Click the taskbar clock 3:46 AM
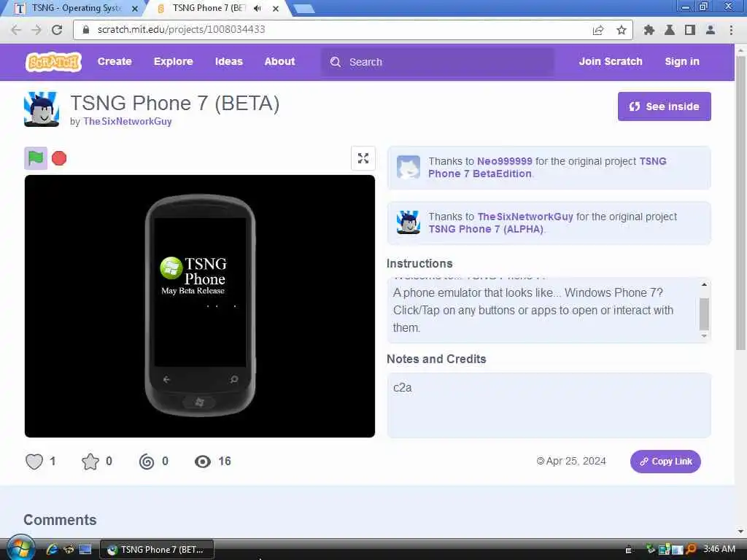The height and width of the screenshot is (560, 747). 719,549
